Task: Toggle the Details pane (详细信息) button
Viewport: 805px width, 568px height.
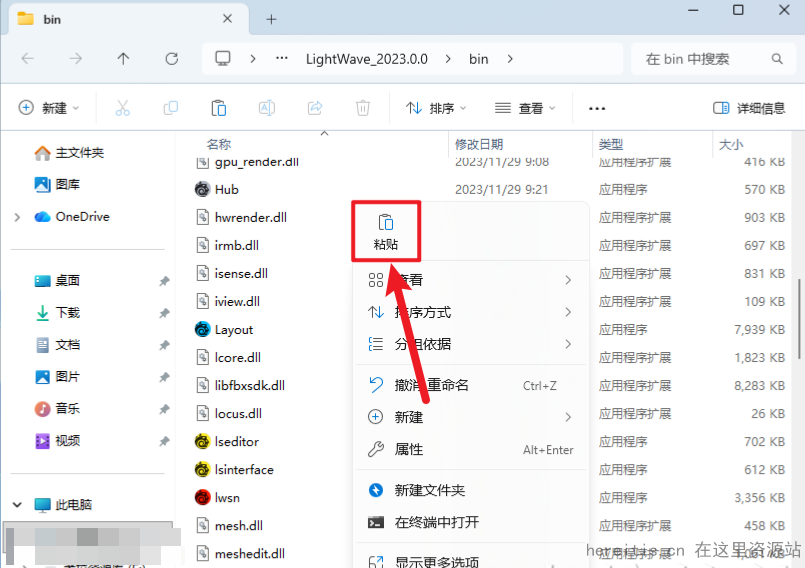Action: (x=749, y=108)
